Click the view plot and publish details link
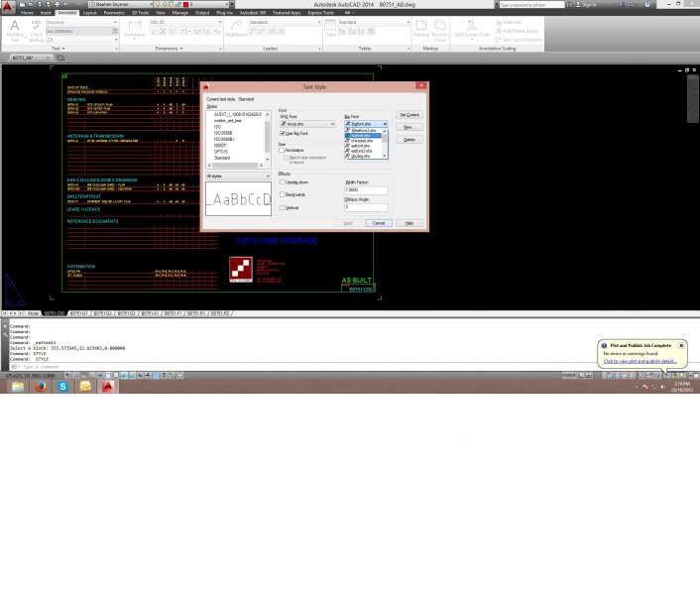This screenshot has height=595, width=700. pos(640,361)
